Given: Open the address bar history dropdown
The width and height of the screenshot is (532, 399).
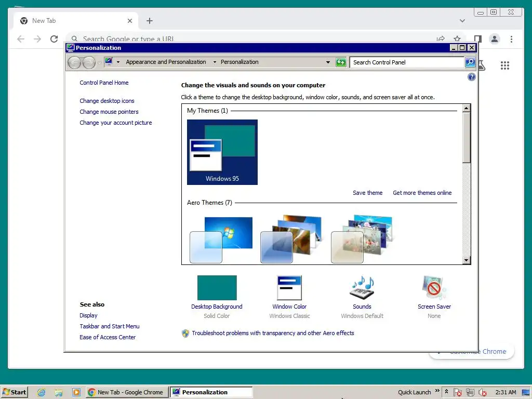Looking at the screenshot, I should point(328,62).
